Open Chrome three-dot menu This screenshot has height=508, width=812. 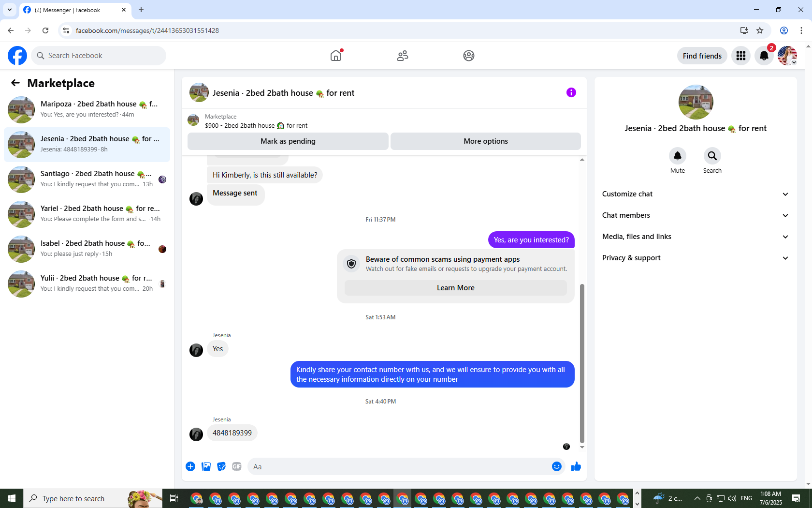[801, 30]
